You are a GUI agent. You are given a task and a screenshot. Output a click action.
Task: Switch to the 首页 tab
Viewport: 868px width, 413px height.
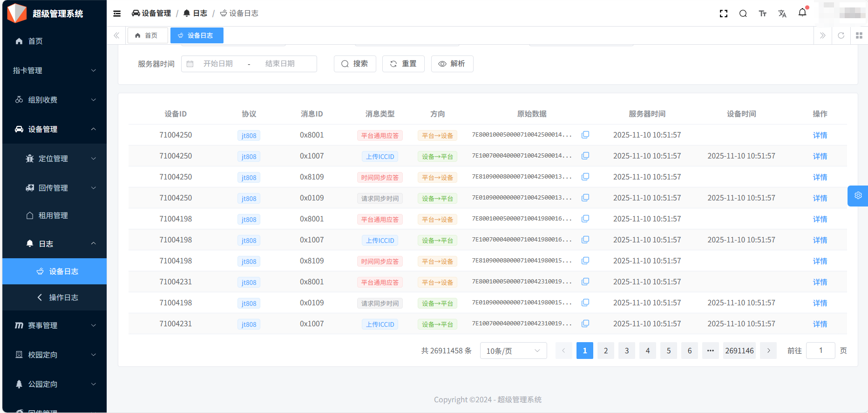(x=147, y=35)
